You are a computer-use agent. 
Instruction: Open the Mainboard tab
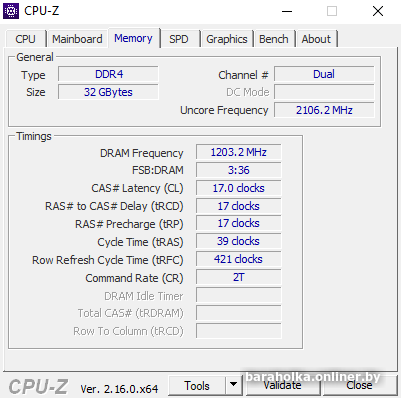77,39
